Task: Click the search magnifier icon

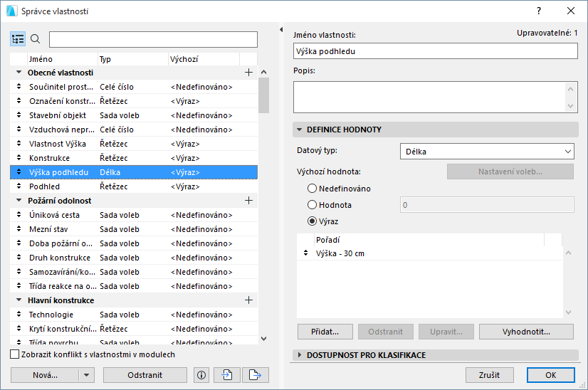Action: [36, 38]
